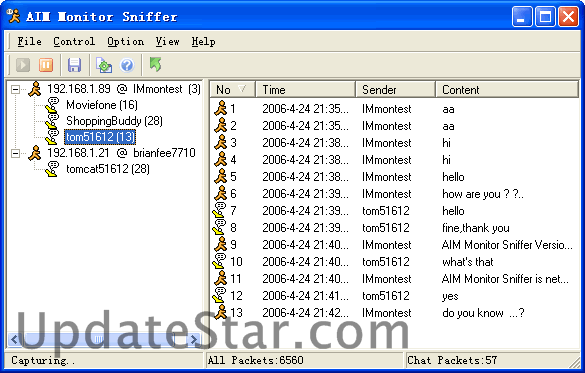This screenshot has height=373, width=585.
Task: Select the message 'fine,thank you'
Action: click(476, 228)
